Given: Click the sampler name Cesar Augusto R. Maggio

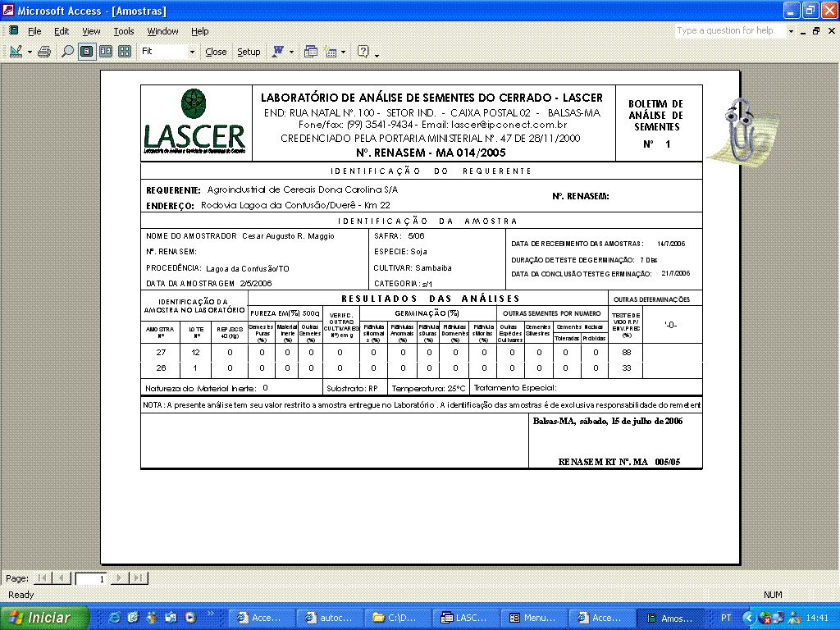Looking at the screenshot, I should click(288, 235).
